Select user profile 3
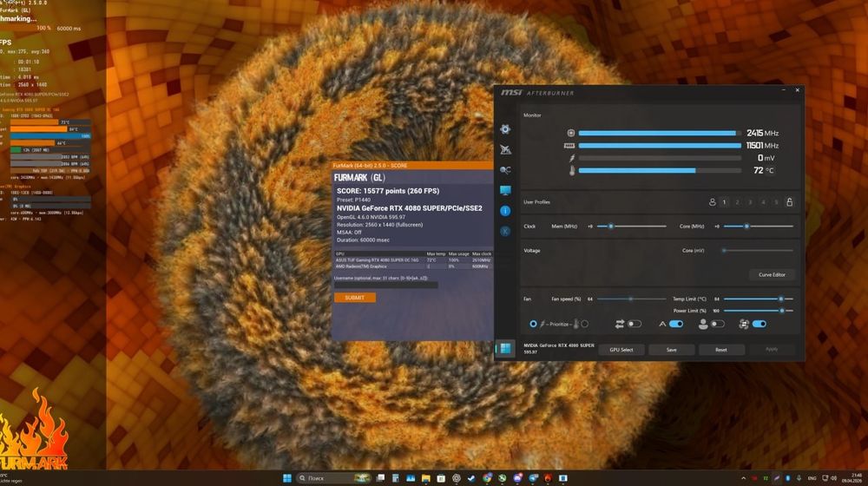The image size is (868, 486). pos(750,202)
